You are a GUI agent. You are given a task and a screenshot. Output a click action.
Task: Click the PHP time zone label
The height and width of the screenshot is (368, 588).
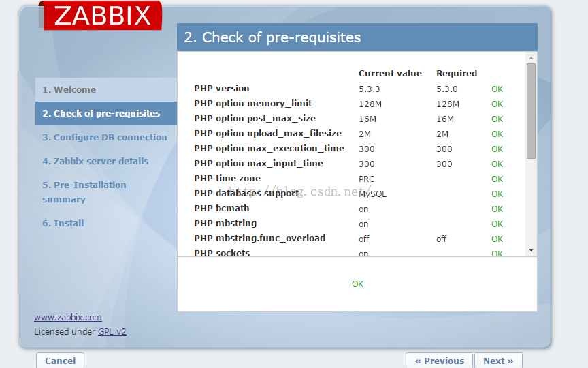pos(227,179)
